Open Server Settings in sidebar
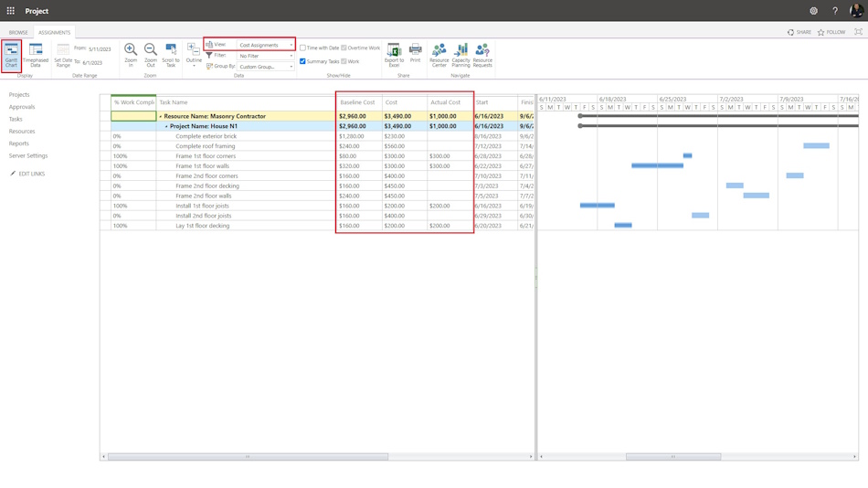The image size is (868, 488). pyautogui.click(x=28, y=155)
